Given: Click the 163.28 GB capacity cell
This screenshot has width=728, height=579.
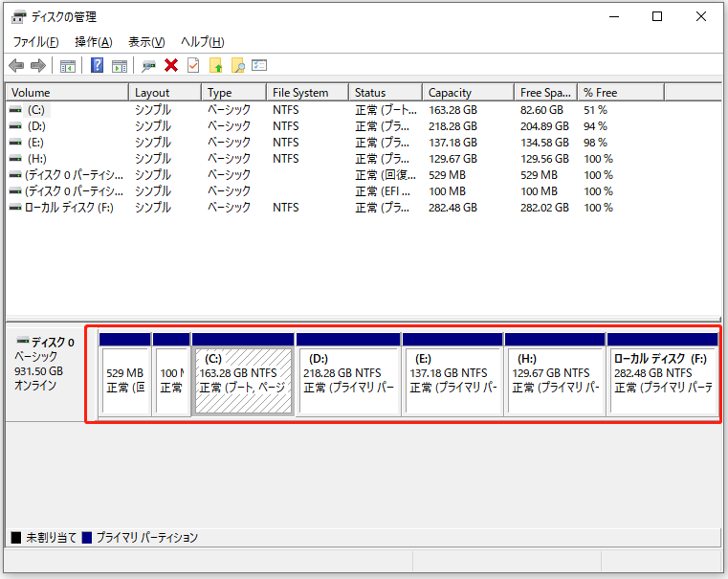Looking at the screenshot, I should click(x=452, y=110).
